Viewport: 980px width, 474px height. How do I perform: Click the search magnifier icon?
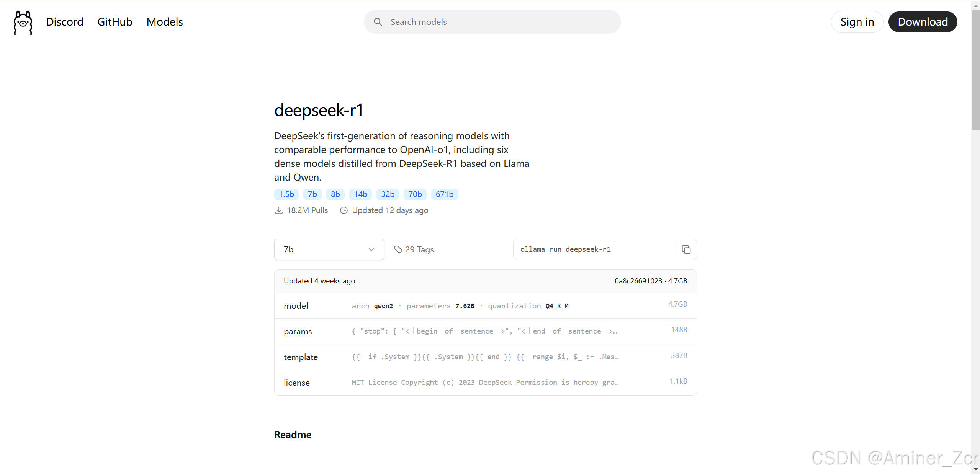378,22
